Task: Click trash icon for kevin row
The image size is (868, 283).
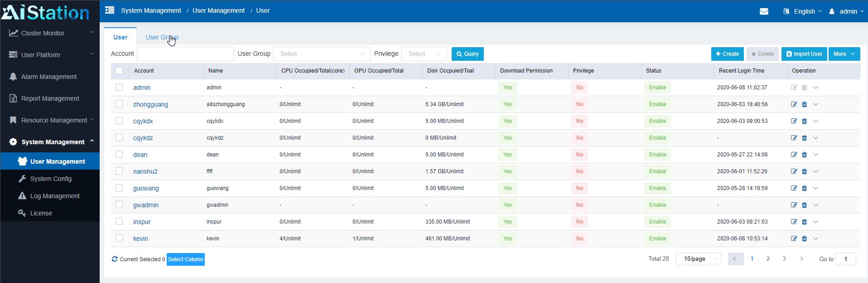Action: pyautogui.click(x=805, y=239)
